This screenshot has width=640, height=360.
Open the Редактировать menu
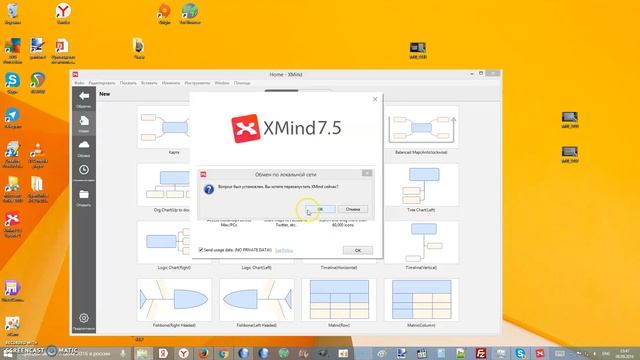102,83
